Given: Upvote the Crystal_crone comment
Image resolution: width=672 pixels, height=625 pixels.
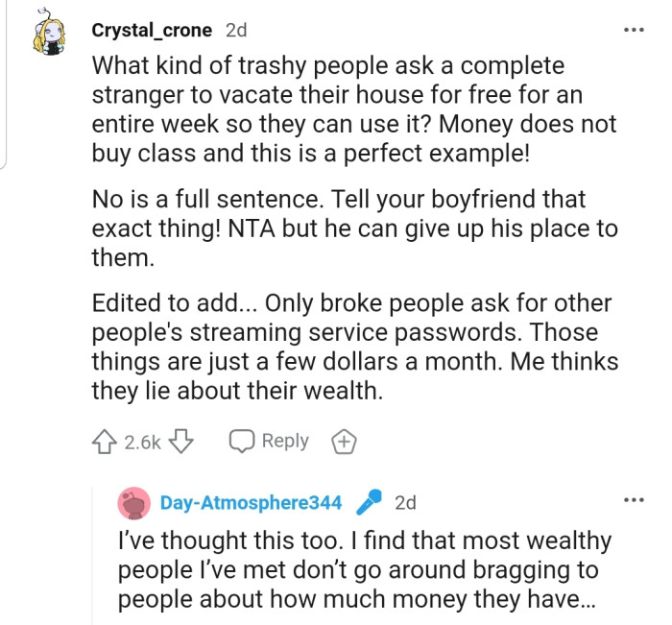Looking at the screenshot, I should pyautogui.click(x=105, y=442).
